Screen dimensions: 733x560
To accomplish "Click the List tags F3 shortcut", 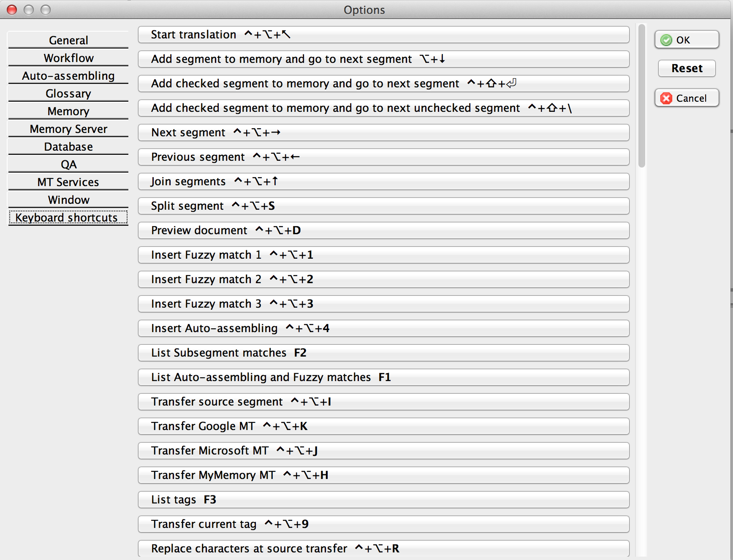I will [383, 500].
